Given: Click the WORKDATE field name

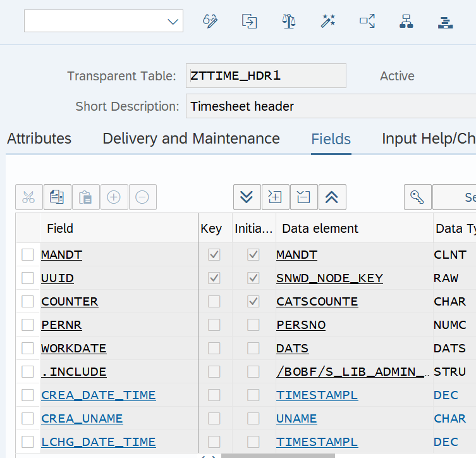Looking at the screenshot, I should click(x=74, y=348).
